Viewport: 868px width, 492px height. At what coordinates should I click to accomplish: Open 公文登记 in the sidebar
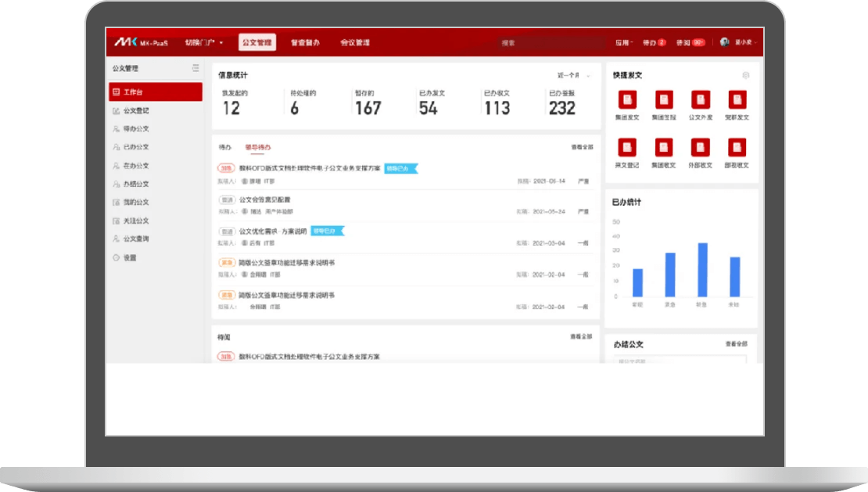(135, 110)
